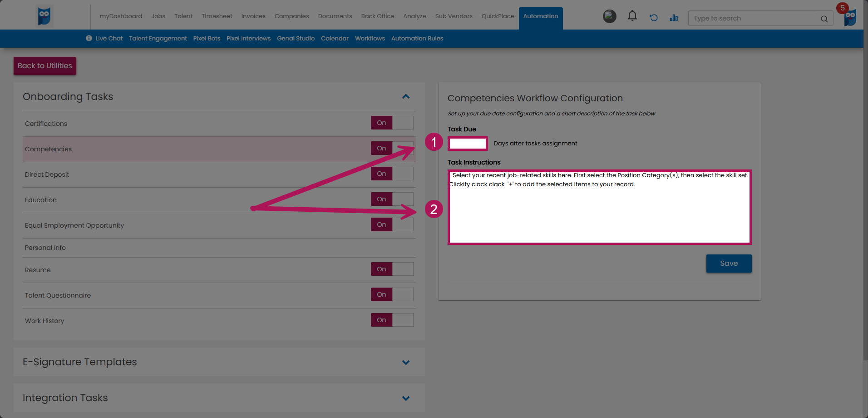The image size is (868, 418).
Task: Go to Pixel Interviews
Action: 248,38
